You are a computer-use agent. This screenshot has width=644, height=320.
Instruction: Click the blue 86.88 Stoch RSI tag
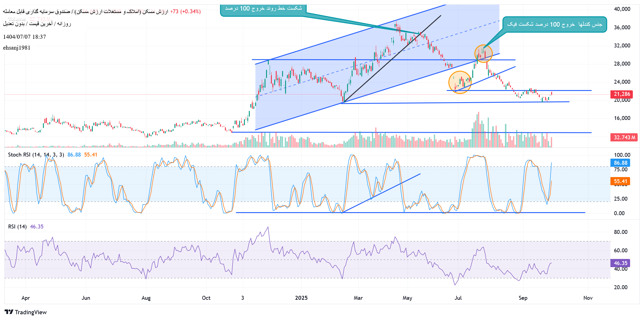click(620, 163)
